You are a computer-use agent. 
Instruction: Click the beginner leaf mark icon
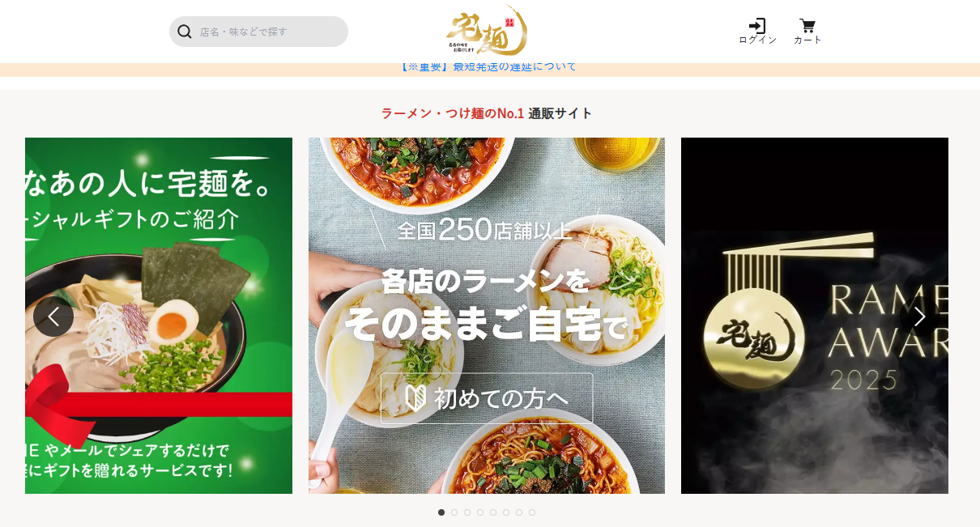point(415,397)
